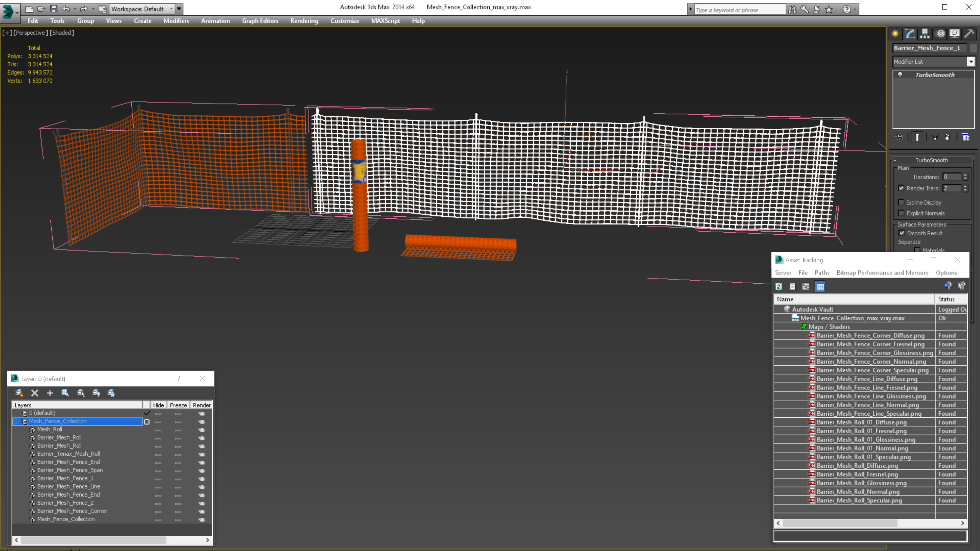Click the search binoculars icon

792,9
